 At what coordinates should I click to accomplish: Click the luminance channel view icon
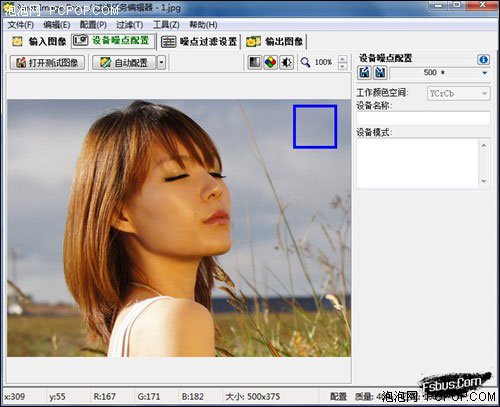pyautogui.click(x=255, y=62)
